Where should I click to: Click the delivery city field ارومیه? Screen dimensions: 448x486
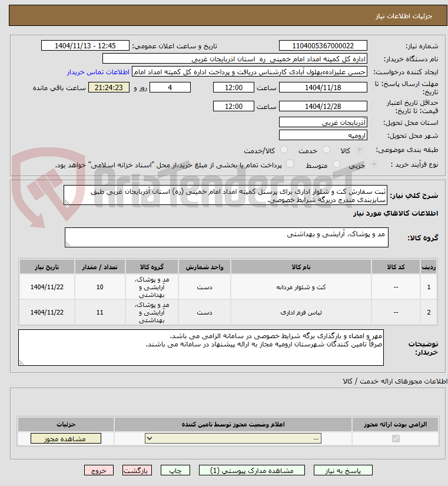[323, 135]
